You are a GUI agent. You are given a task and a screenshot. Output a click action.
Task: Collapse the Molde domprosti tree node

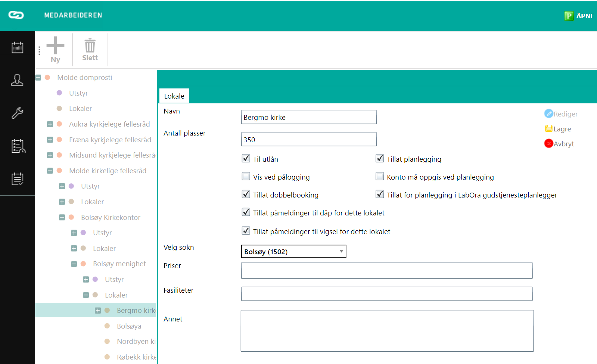(38, 78)
